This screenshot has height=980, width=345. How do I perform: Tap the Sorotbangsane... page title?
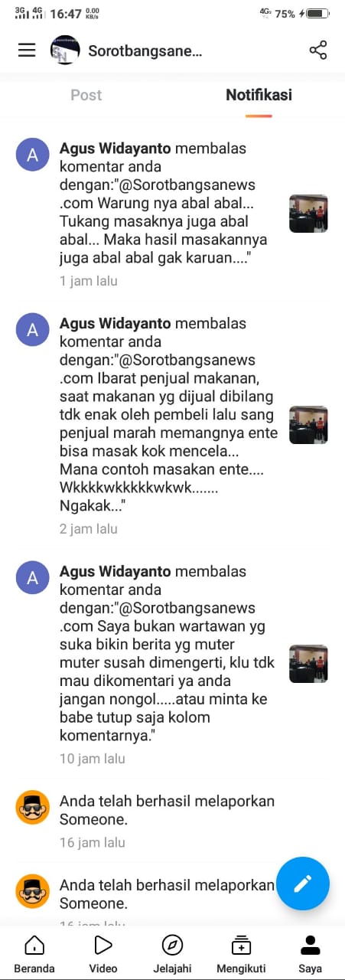(x=145, y=51)
